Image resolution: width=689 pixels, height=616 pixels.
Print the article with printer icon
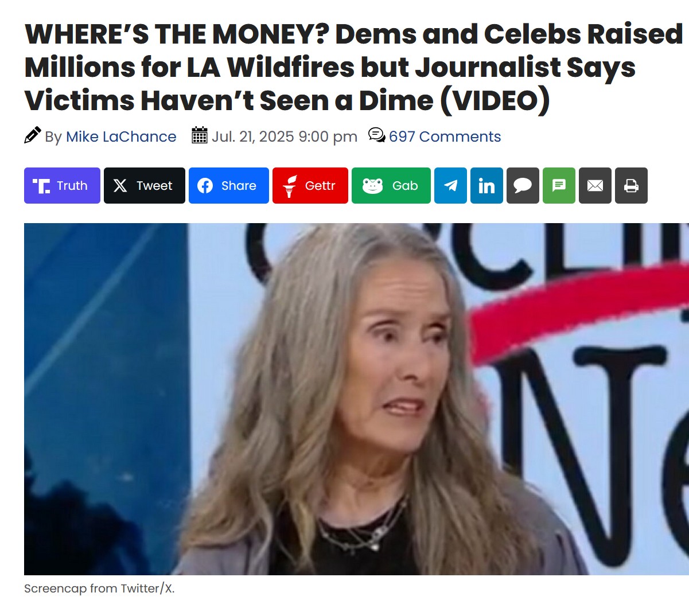631,185
